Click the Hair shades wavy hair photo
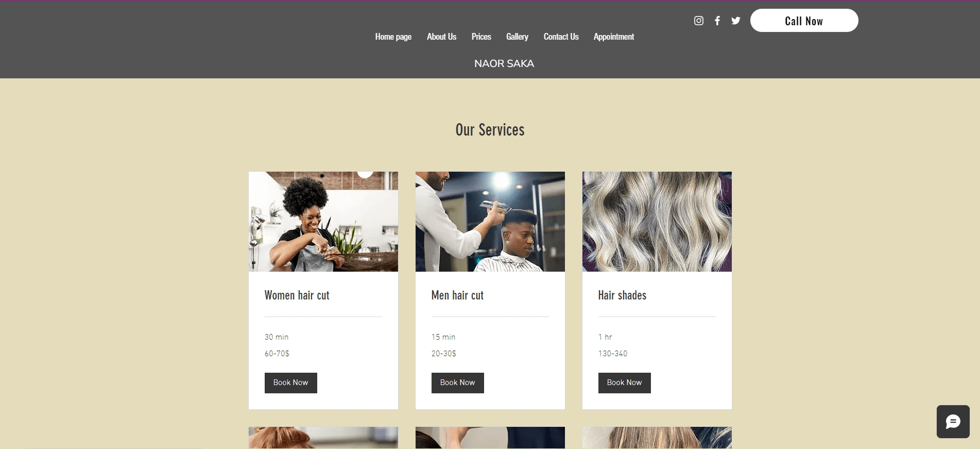The width and height of the screenshot is (980, 449). click(657, 222)
